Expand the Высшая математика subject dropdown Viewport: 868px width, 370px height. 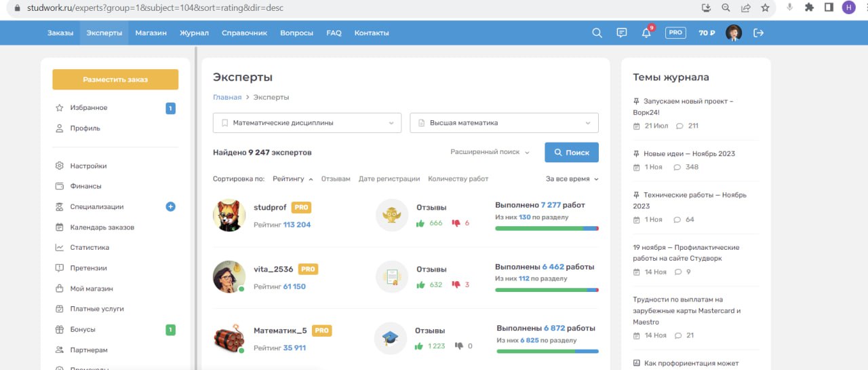click(x=504, y=123)
